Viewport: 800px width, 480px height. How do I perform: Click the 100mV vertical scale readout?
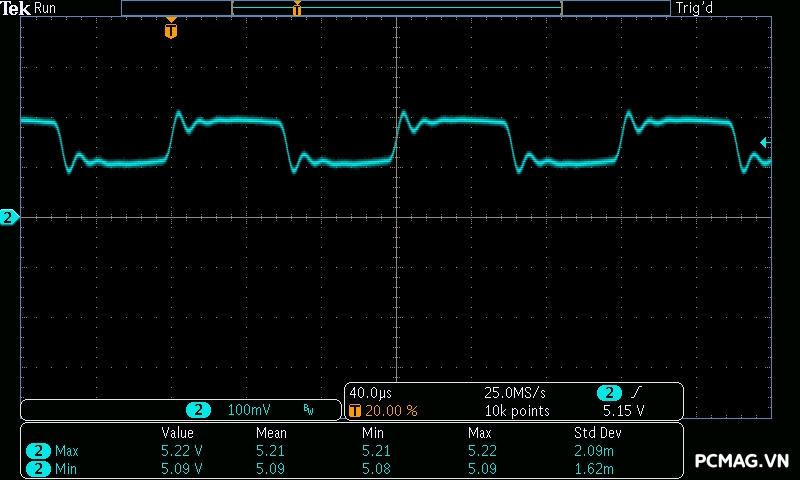249,410
